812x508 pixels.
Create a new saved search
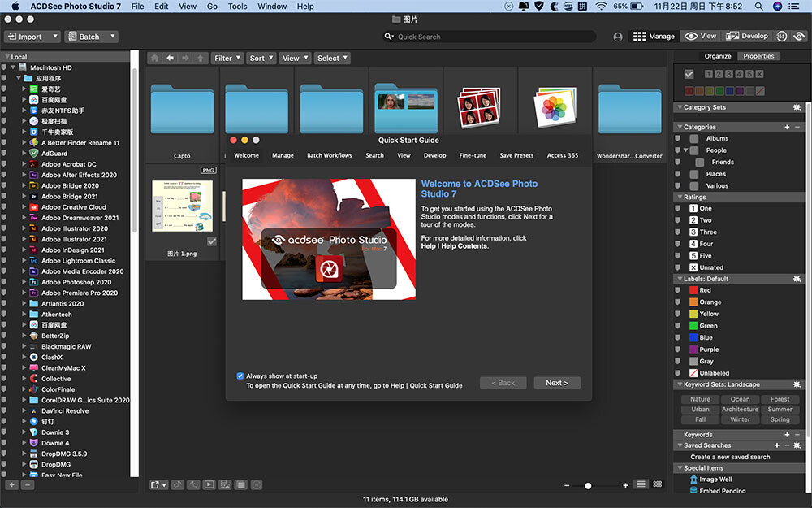tap(730, 457)
